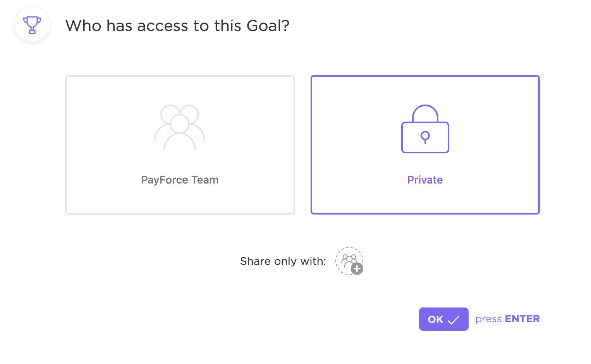Click the plus badge to add people
This screenshot has height=364, width=591.
357,269
